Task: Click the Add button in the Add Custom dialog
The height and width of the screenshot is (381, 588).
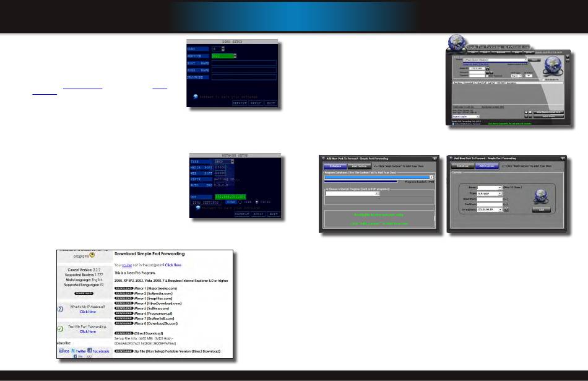Action: pyautogui.click(x=541, y=210)
